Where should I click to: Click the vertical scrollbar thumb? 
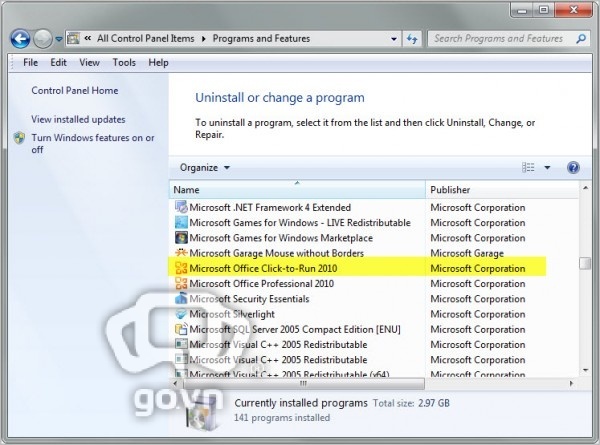pos(585,263)
